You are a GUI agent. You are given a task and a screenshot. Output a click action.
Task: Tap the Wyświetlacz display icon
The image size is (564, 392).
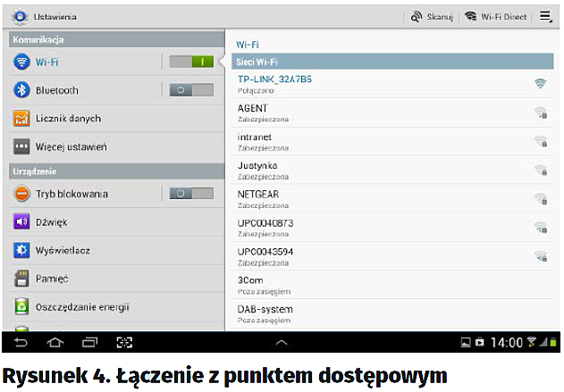[x=21, y=250]
